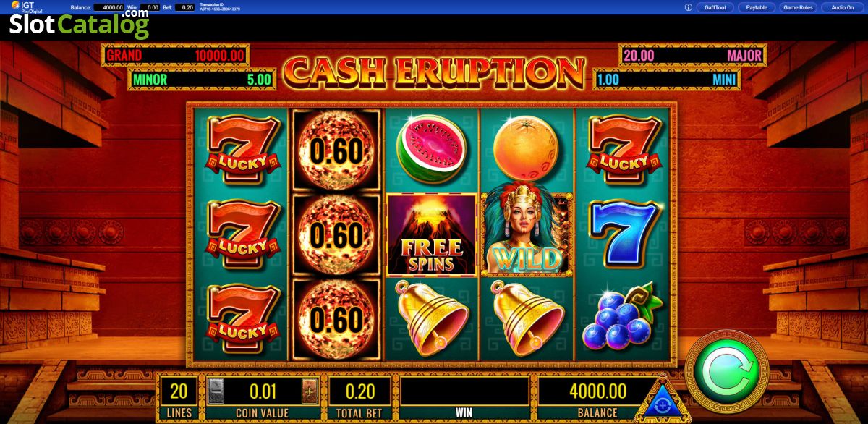The height and width of the screenshot is (424, 868).
Task: Spin the reels with the green button
Action: pos(726,374)
